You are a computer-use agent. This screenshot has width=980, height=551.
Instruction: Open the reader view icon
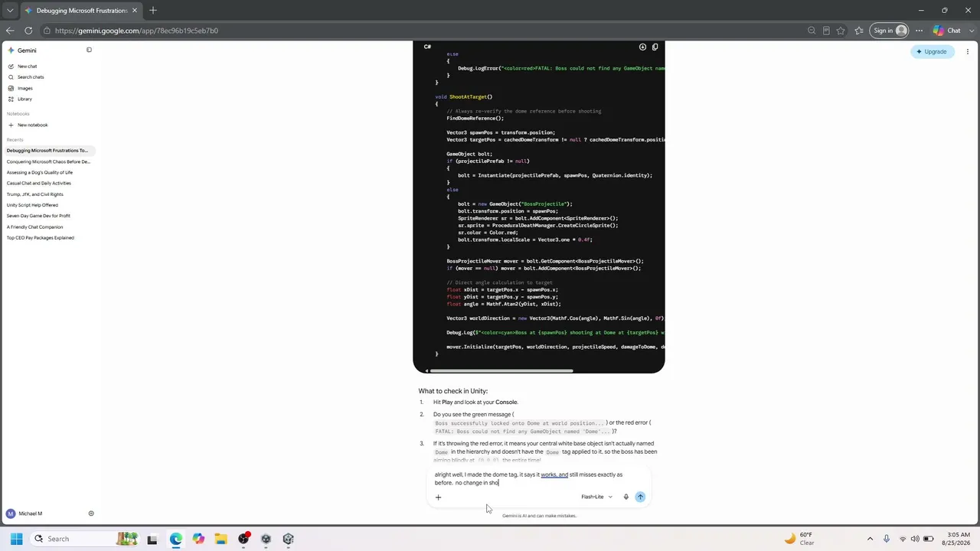(826, 31)
